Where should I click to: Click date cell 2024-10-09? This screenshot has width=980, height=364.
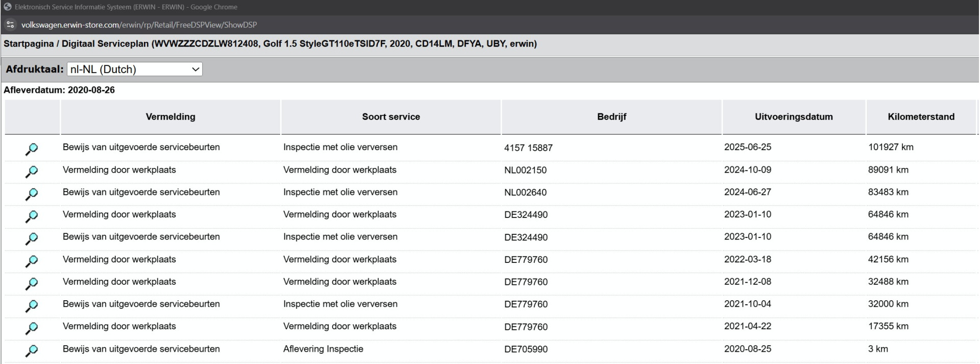coord(748,170)
